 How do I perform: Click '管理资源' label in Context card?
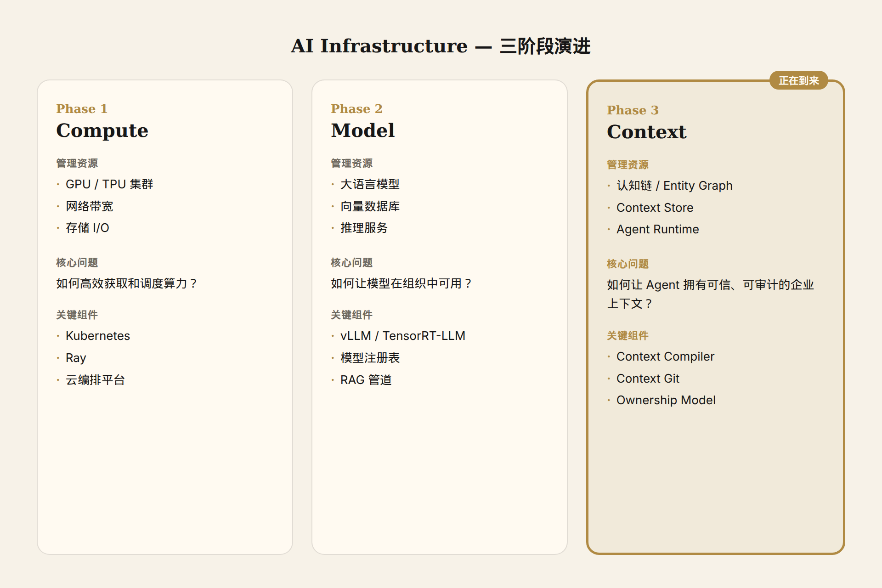click(628, 164)
